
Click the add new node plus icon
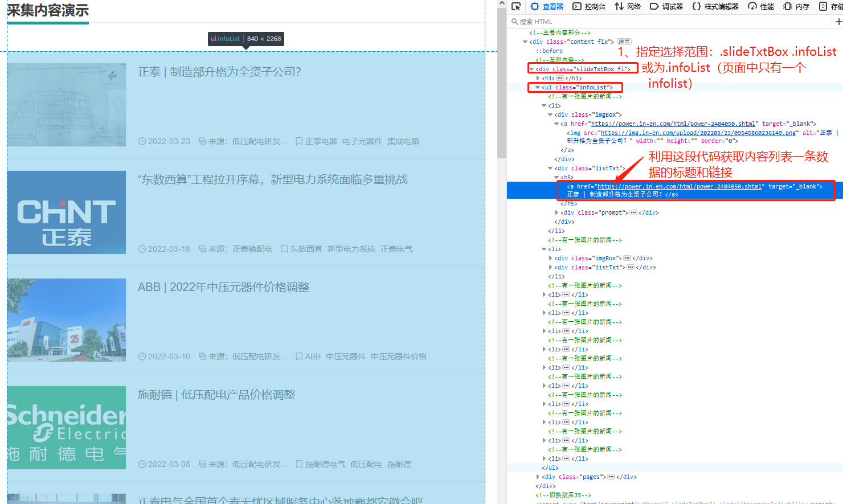(x=838, y=22)
